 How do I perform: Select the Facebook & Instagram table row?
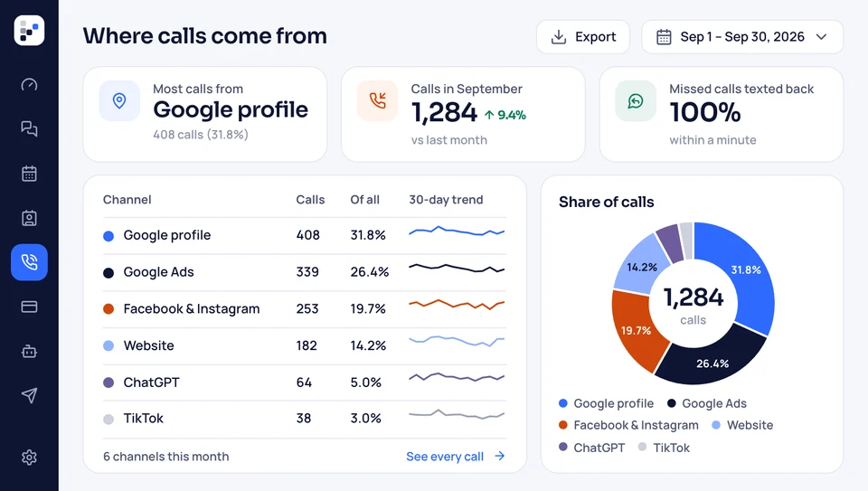tap(305, 309)
